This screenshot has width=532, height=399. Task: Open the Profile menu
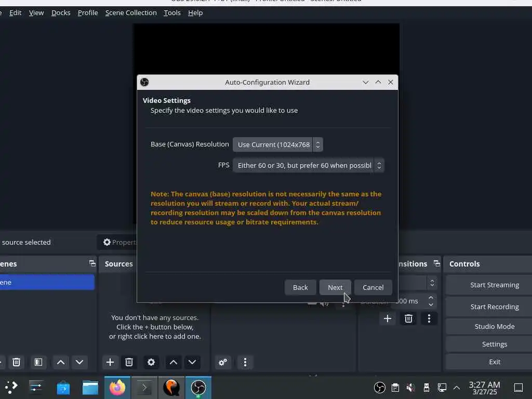[x=88, y=13]
